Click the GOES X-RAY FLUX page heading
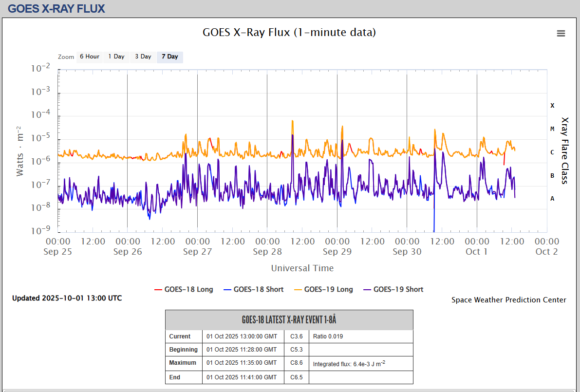Viewport: 580px width, 392px height. point(56,8)
